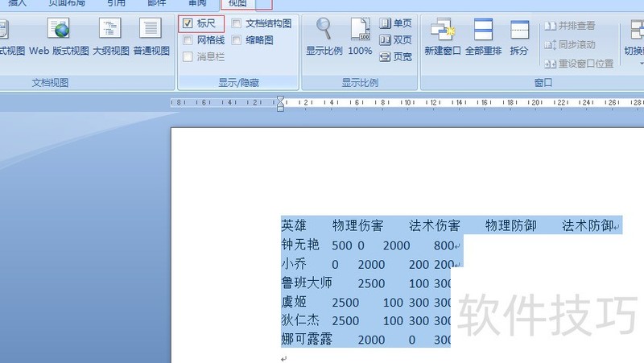Open the 页面布局 ribbon tab
This screenshot has width=644, height=363.
click(67, 3)
